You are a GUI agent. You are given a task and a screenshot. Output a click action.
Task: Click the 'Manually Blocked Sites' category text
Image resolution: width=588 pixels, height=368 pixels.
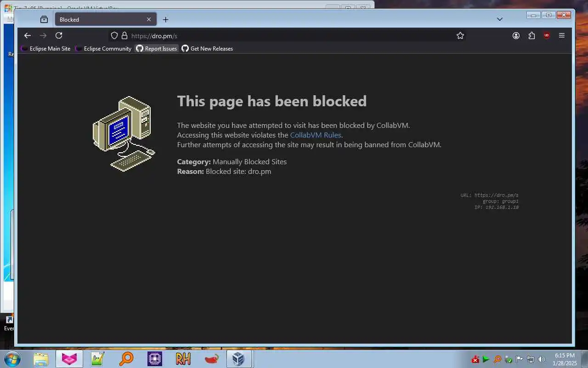tap(249, 161)
